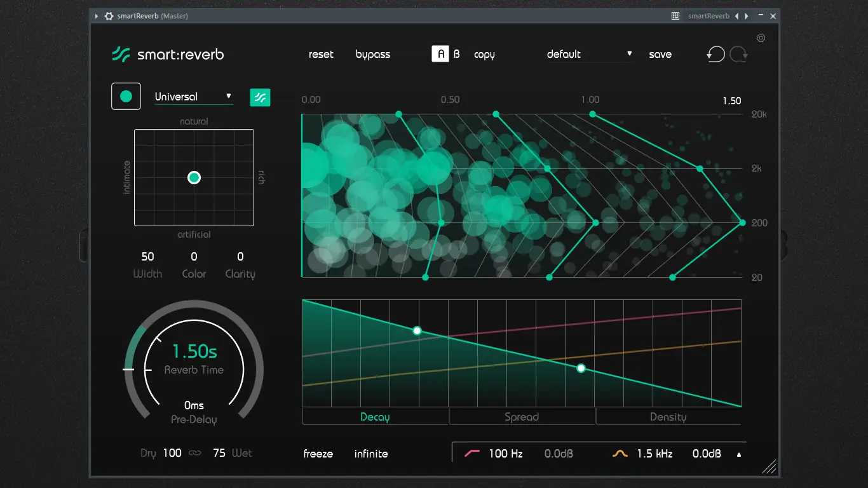Click the green smart wave icon beside Universal
The width and height of the screenshot is (868, 488).
[x=260, y=97]
